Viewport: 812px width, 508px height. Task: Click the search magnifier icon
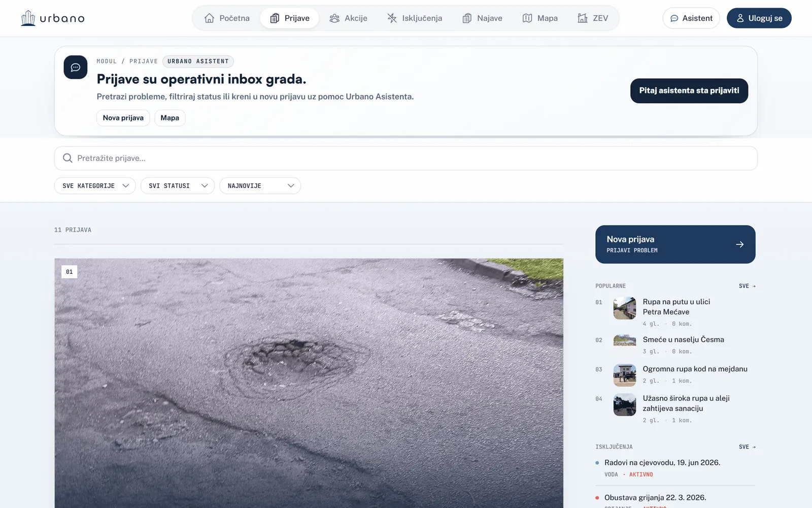(x=67, y=158)
